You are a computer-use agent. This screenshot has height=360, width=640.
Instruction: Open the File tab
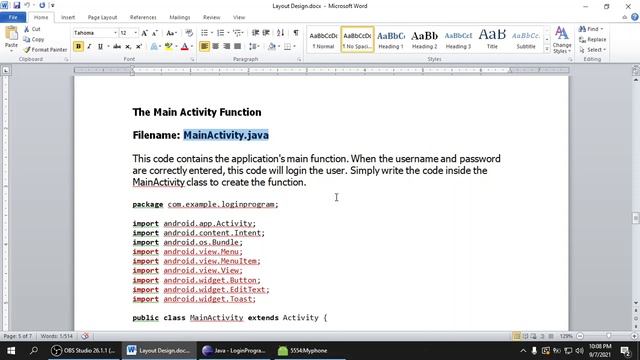[13, 17]
